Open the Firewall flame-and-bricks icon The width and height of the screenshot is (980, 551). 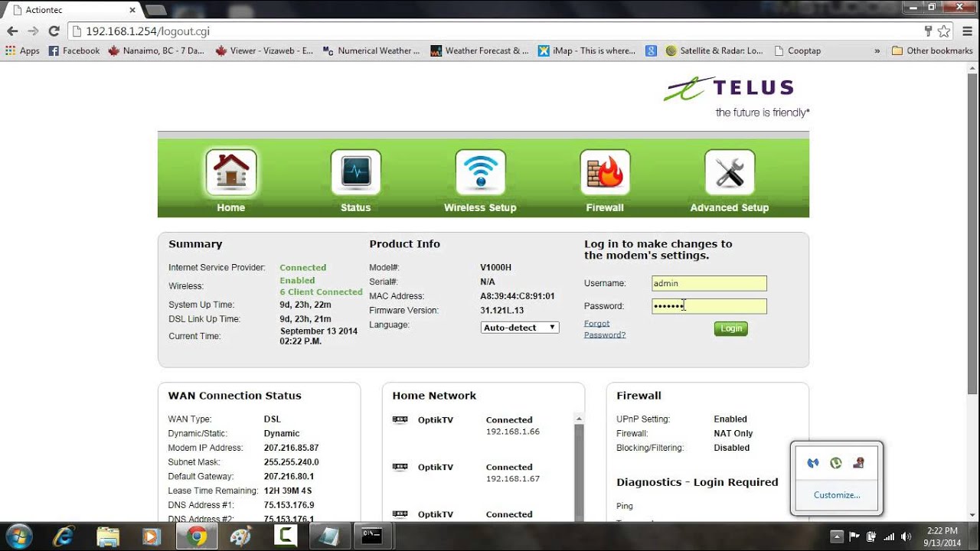point(605,172)
